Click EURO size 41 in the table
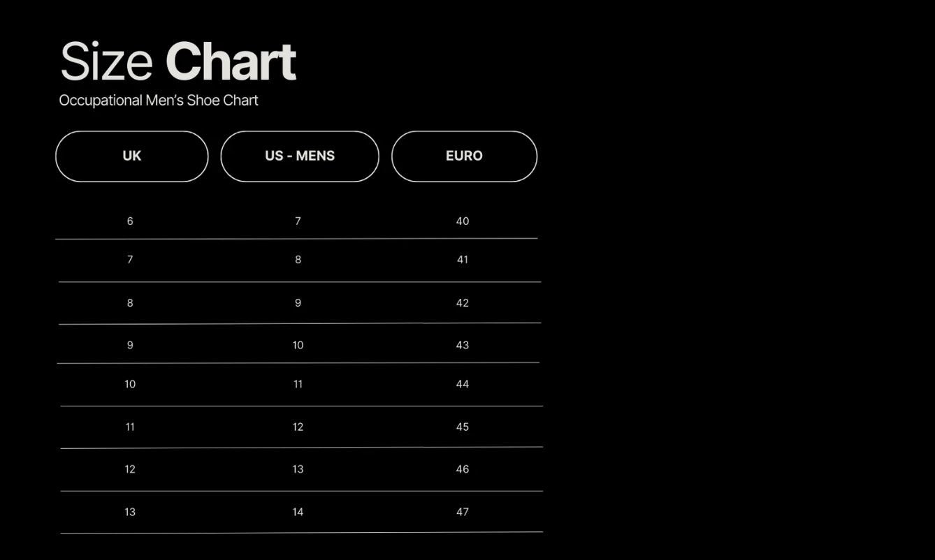Image resolution: width=935 pixels, height=560 pixels. click(463, 260)
